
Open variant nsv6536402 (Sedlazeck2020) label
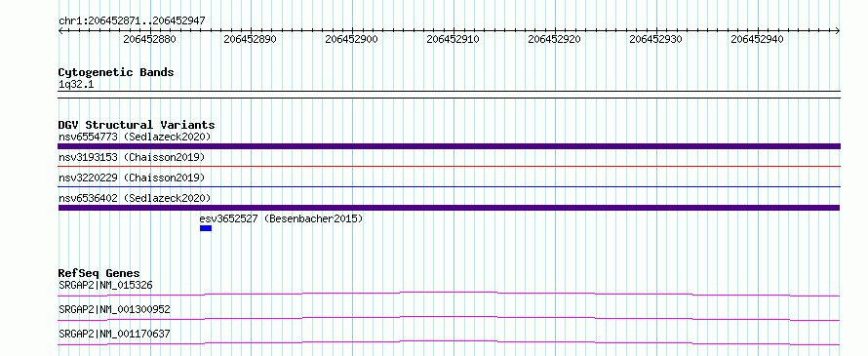pyautogui.click(x=135, y=198)
